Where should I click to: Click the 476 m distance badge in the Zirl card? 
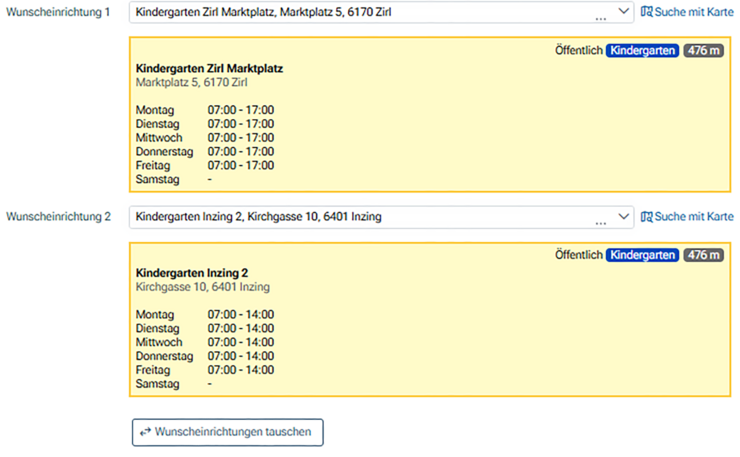click(704, 50)
